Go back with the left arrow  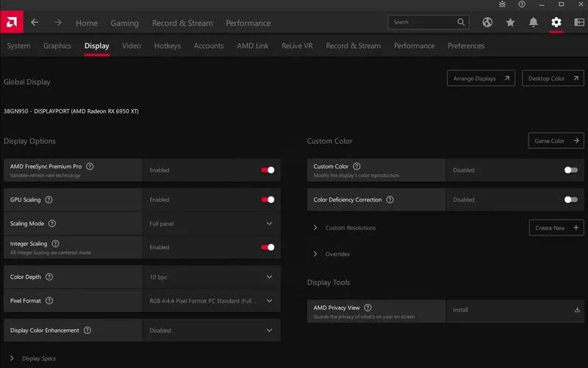(x=35, y=23)
